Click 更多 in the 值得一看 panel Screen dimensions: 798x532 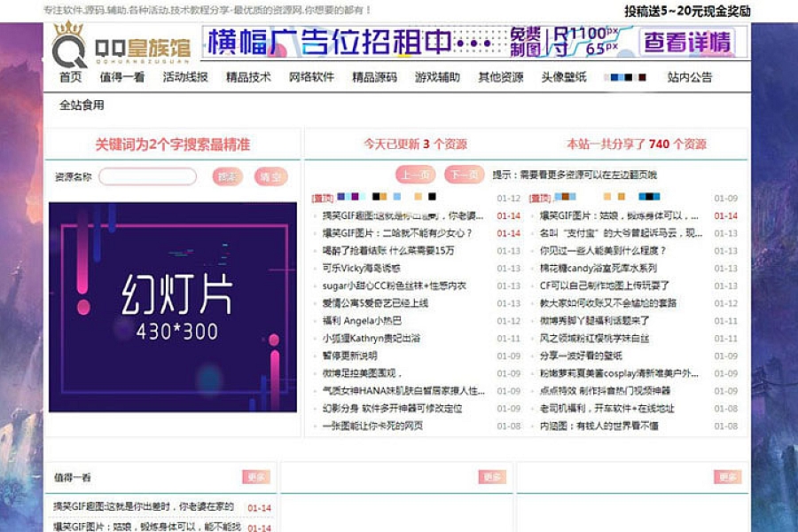[256, 477]
